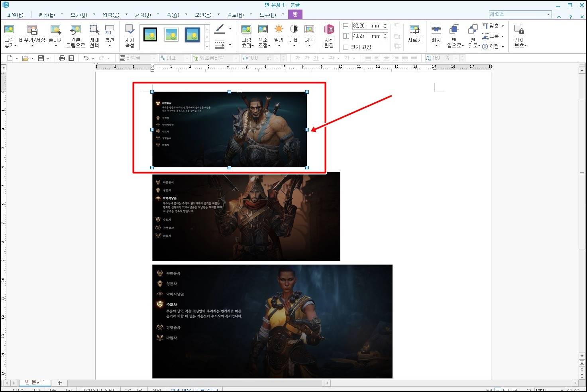The width and height of the screenshot is (587, 392).
Task: Open 그림 효과 picture effects
Action: click(247, 36)
